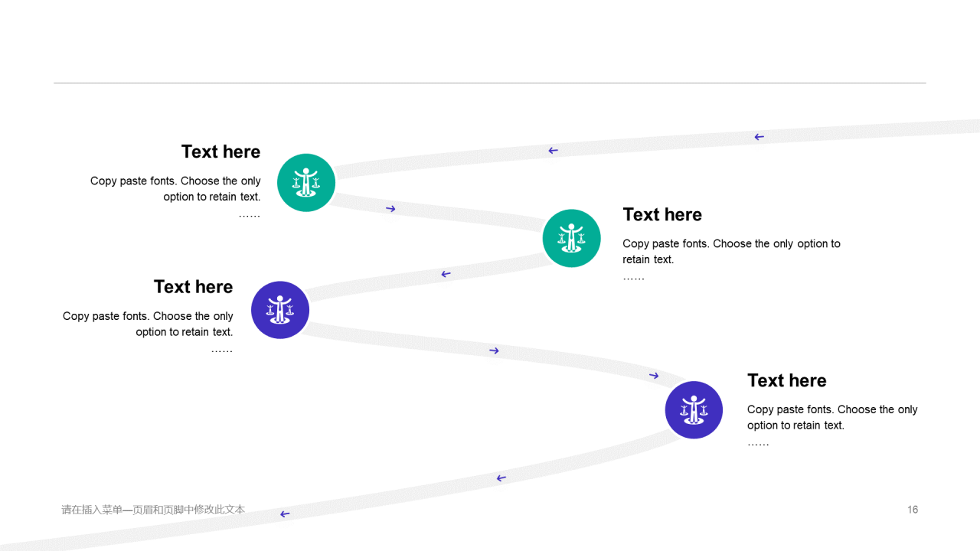Click 'Text here' heading left of the purple icon
The image size is (980, 551).
pyautogui.click(x=193, y=286)
